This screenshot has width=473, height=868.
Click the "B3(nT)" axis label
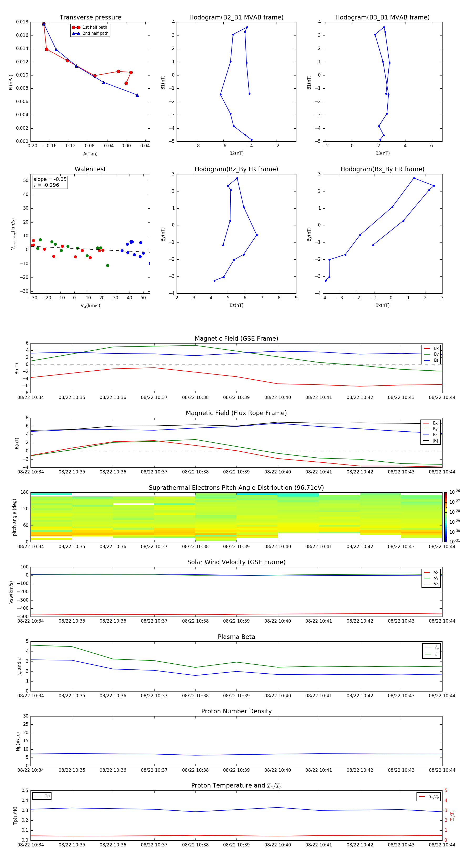click(382, 153)
